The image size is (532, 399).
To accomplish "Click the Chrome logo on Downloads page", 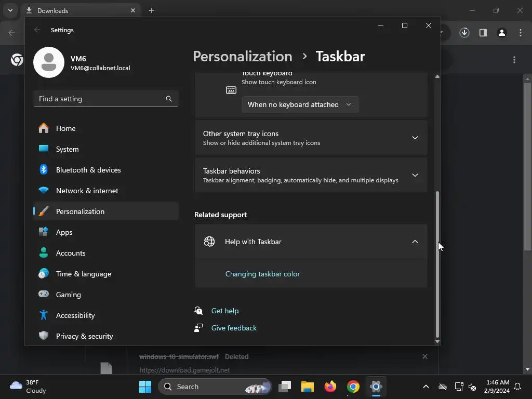I will [x=17, y=60].
